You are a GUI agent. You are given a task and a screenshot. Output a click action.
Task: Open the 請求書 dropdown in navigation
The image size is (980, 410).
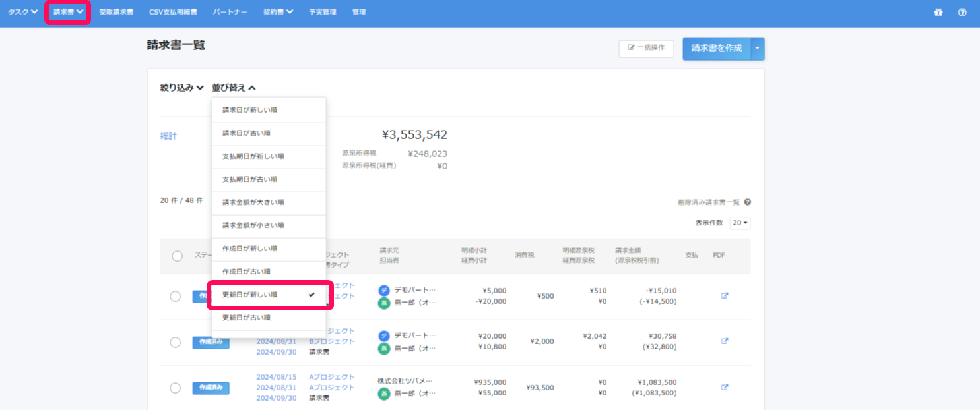(x=68, y=12)
